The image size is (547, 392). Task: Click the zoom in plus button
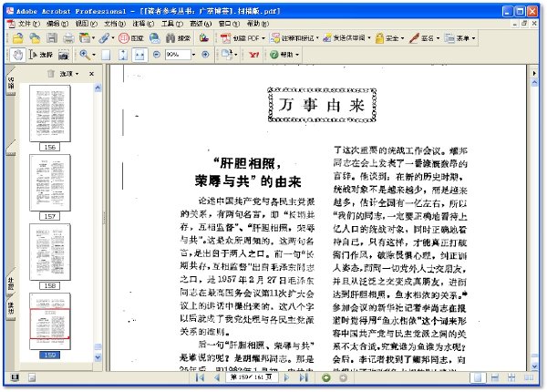click(x=205, y=55)
